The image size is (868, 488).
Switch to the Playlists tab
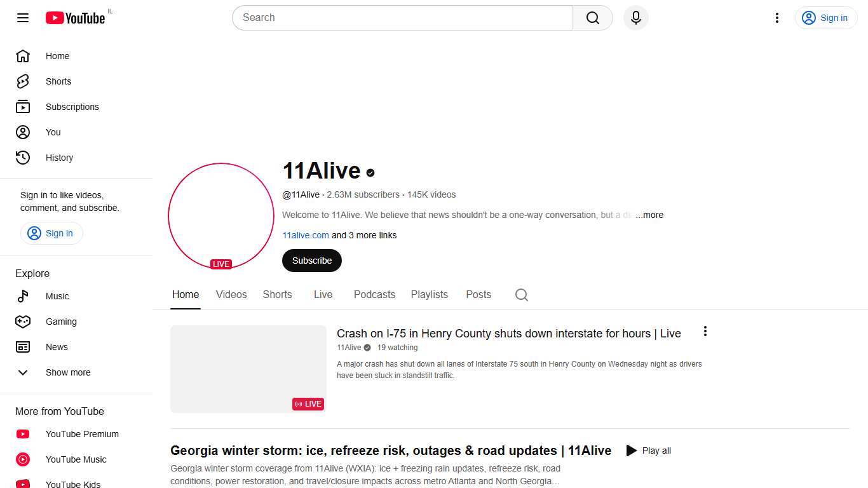[x=430, y=294]
